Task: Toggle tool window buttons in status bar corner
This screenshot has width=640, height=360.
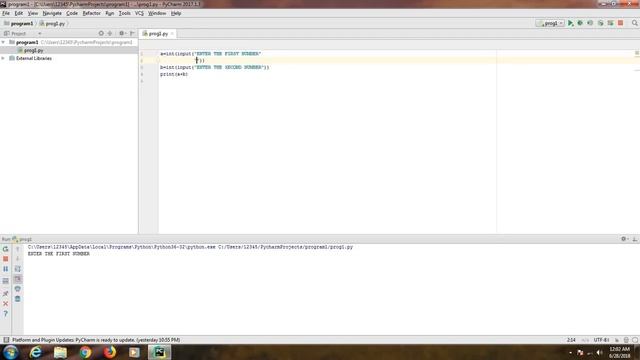Action: coord(6,340)
